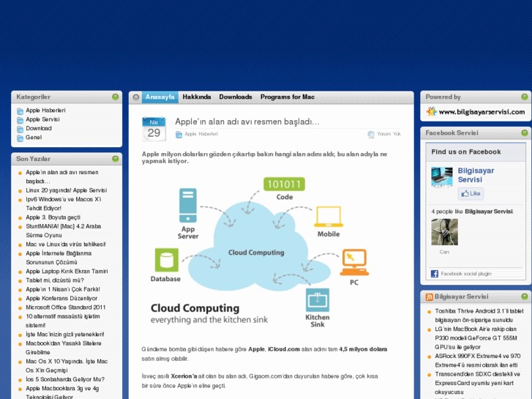Open İos 5 Sonbaharda Geliyor Mu? post
The image size is (532, 399).
(x=65, y=379)
